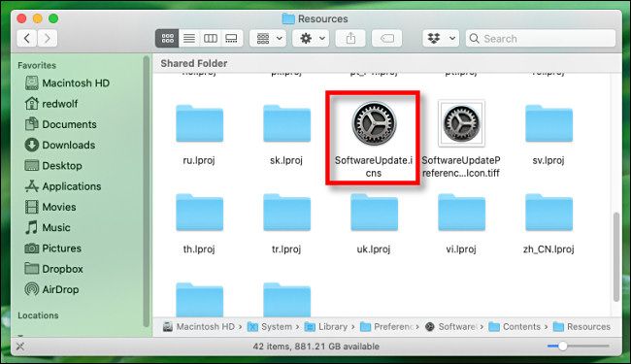Switch to column view
Image resolution: width=631 pixels, height=364 pixels.
211,39
